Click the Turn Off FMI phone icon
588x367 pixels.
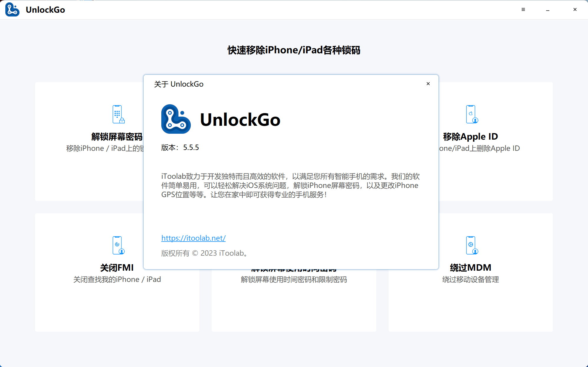[x=119, y=245]
